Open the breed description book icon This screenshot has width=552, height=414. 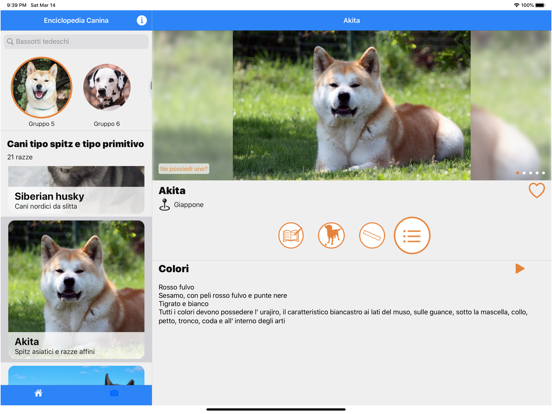click(291, 235)
